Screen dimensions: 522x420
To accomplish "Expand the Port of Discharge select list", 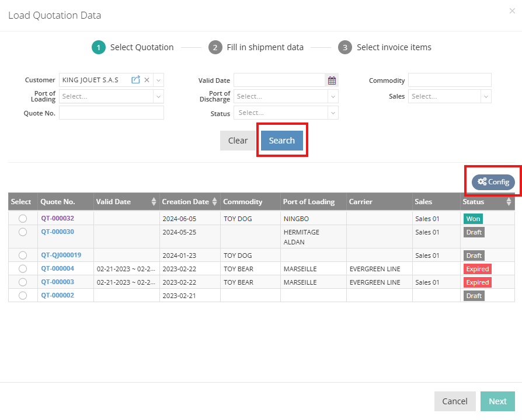I will 286,96.
